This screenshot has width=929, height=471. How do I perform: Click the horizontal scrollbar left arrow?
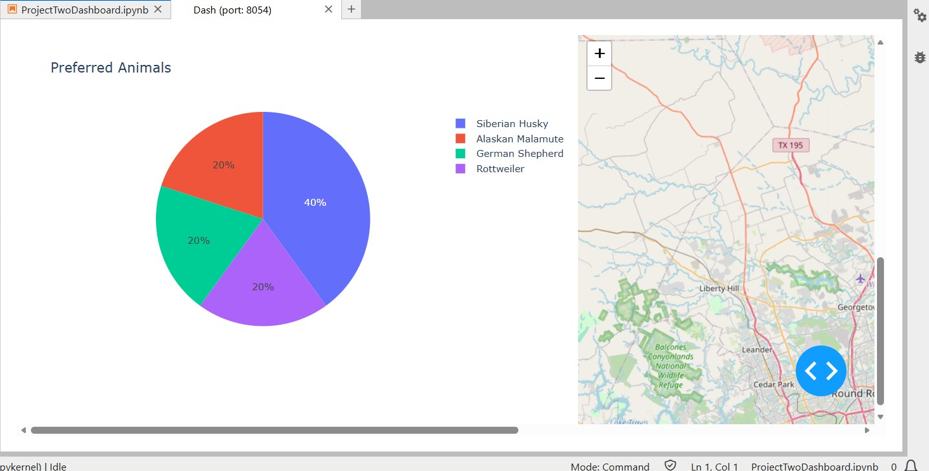coord(23,430)
